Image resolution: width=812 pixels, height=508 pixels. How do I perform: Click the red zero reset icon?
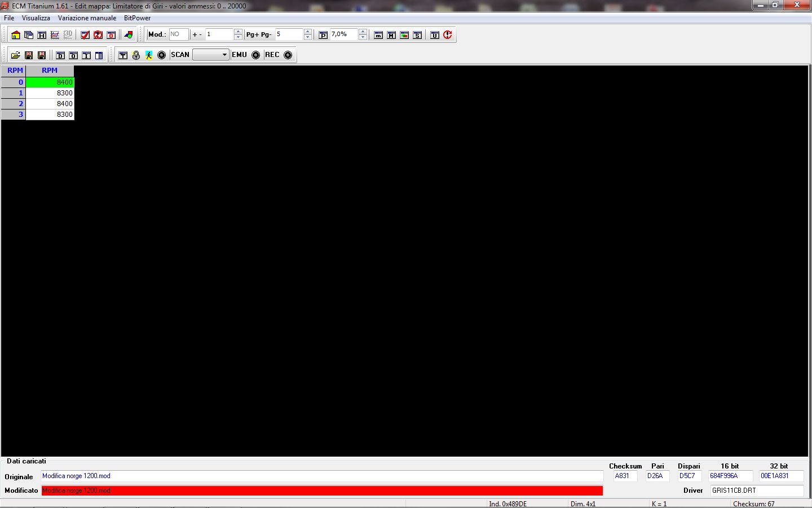coord(111,35)
